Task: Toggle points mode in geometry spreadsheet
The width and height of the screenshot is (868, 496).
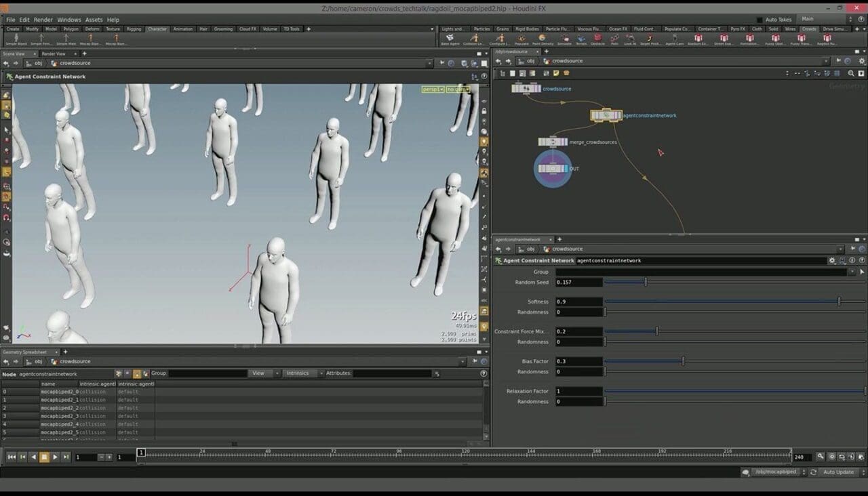Action: [x=119, y=373]
